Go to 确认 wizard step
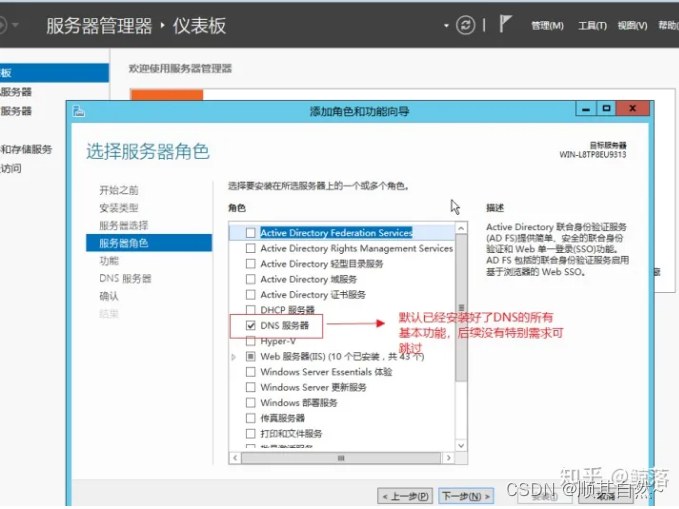 point(109,296)
